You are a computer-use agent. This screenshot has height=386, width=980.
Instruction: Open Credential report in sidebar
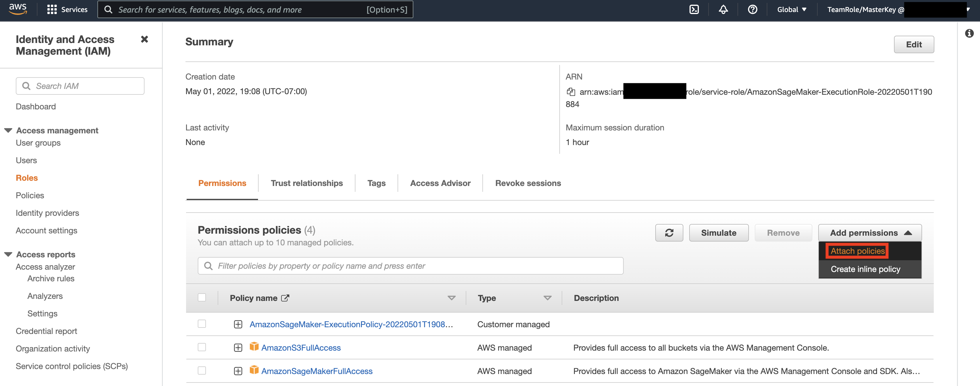pyautogui.click(x=47, y=331)
